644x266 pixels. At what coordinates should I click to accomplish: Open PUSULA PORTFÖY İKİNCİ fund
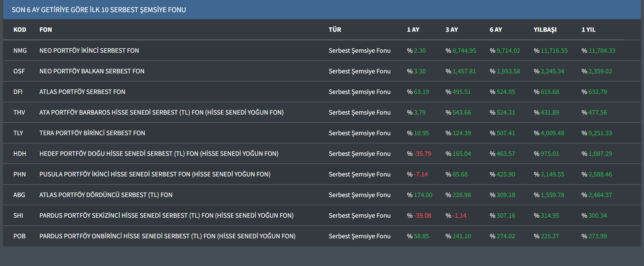(x=155, y=174)
